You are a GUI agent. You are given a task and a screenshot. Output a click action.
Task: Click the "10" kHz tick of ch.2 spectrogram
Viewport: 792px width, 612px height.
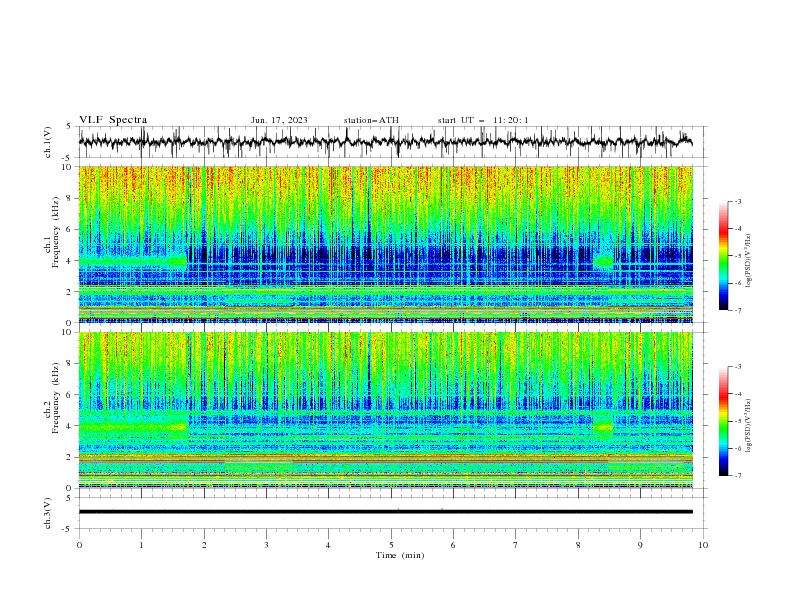[x=67, y=332]
